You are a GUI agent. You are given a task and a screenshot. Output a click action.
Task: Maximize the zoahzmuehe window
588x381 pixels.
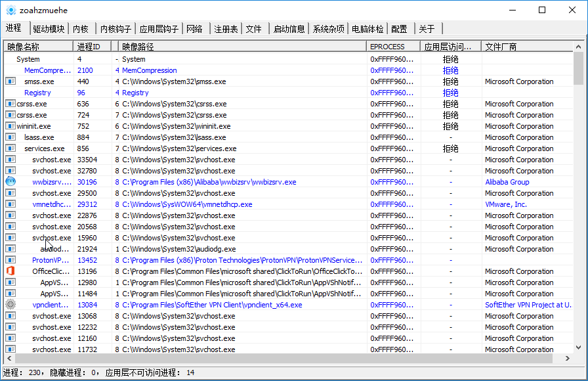click(x=542, y=10)
